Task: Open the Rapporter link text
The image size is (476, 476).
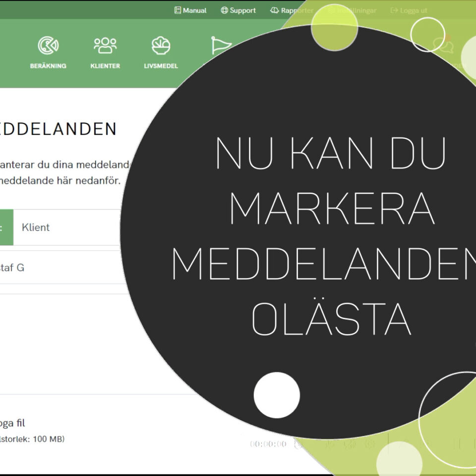Action: point(297,10)
